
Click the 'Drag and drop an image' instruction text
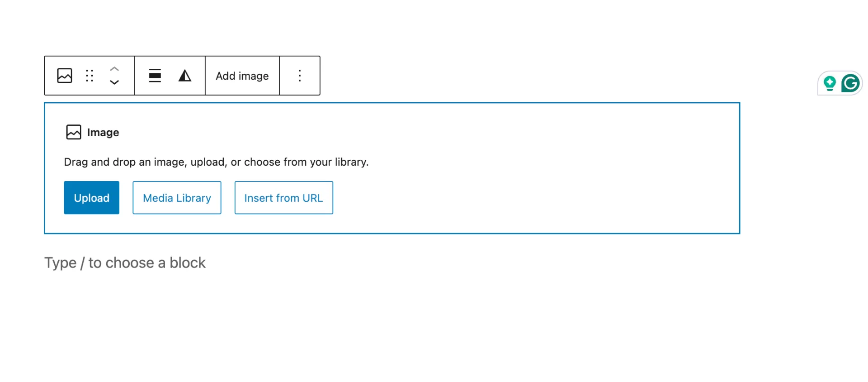pos(216,162)
